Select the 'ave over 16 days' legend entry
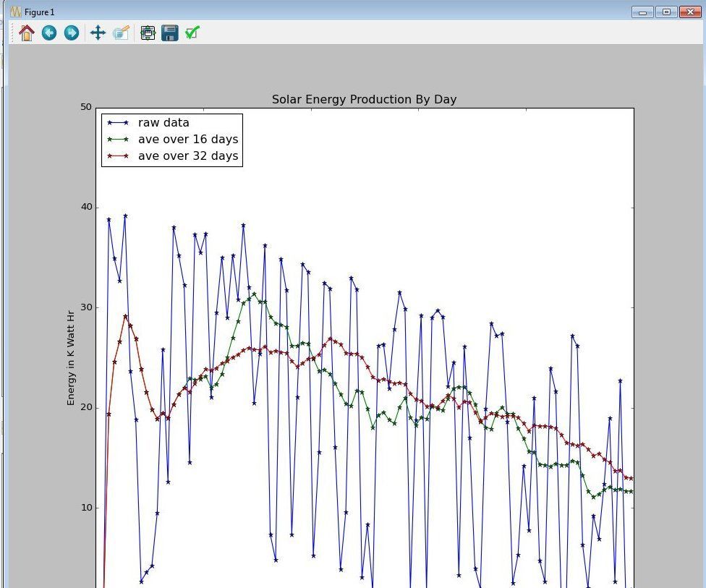This screenshot has width=706, height=588. [188, 139]
